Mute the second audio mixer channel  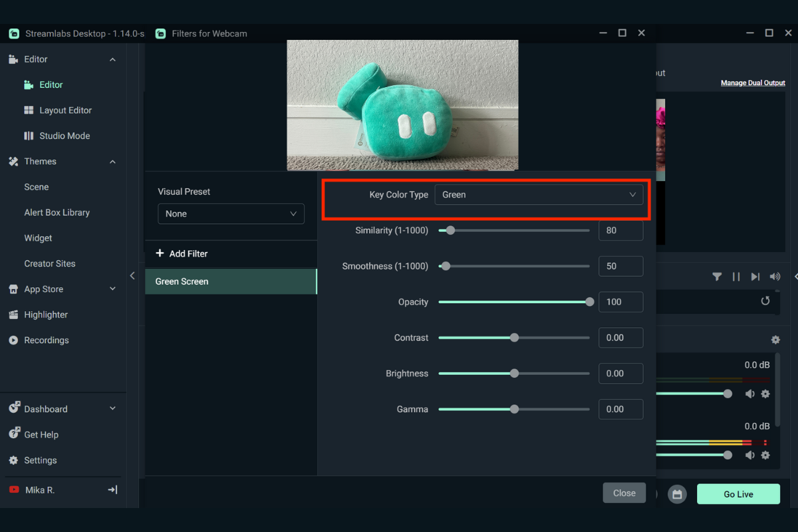coord(750,455)
